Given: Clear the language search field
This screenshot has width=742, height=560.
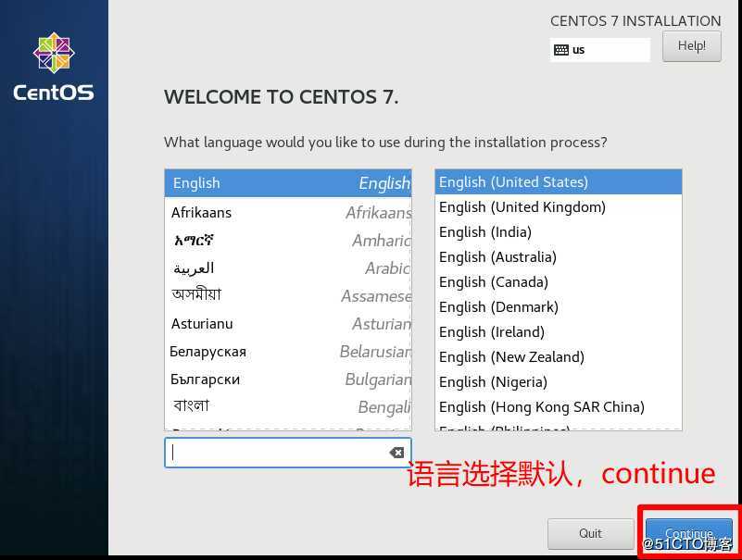Looking at the screenshot, I should tap(396, 453).
